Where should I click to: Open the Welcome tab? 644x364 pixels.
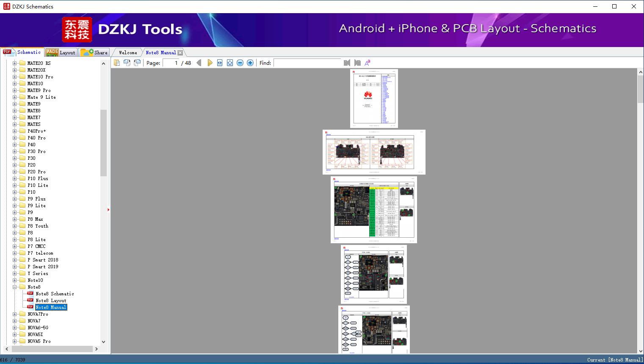127,53
